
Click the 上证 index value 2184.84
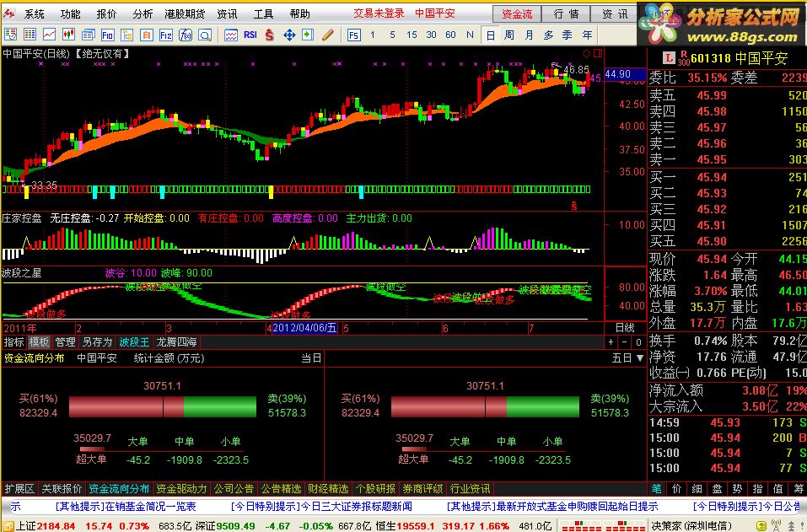tap(56, 526)
